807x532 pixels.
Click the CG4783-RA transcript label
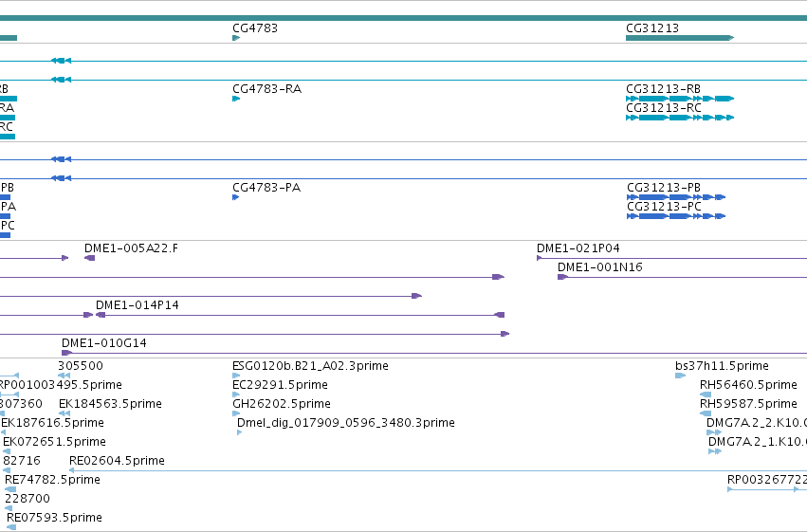coord(266,89)
